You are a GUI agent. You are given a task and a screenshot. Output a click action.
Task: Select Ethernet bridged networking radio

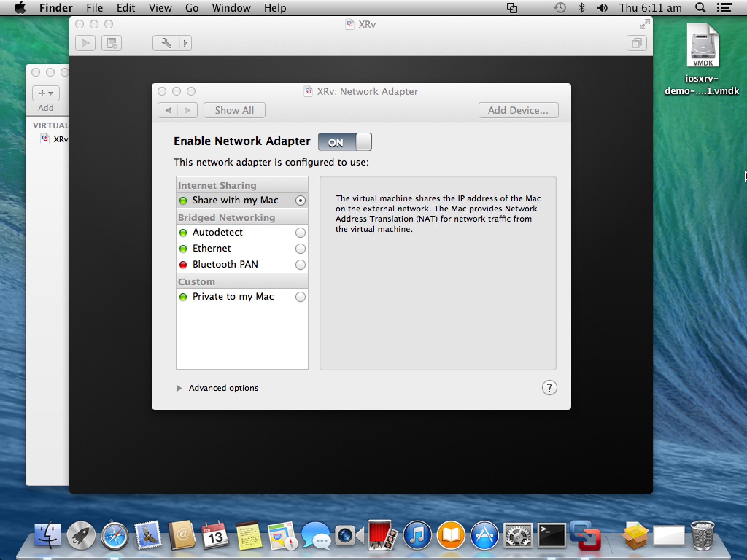pyautogui.click(x=300, y=249)
